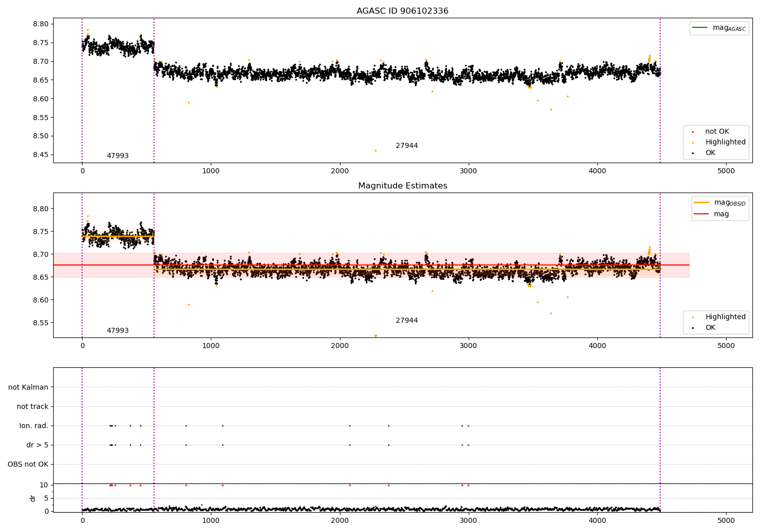This screenshot has height=532, width=760.
Task: Click the 'dr > 5' row label
Action: [x=37, y=445]
